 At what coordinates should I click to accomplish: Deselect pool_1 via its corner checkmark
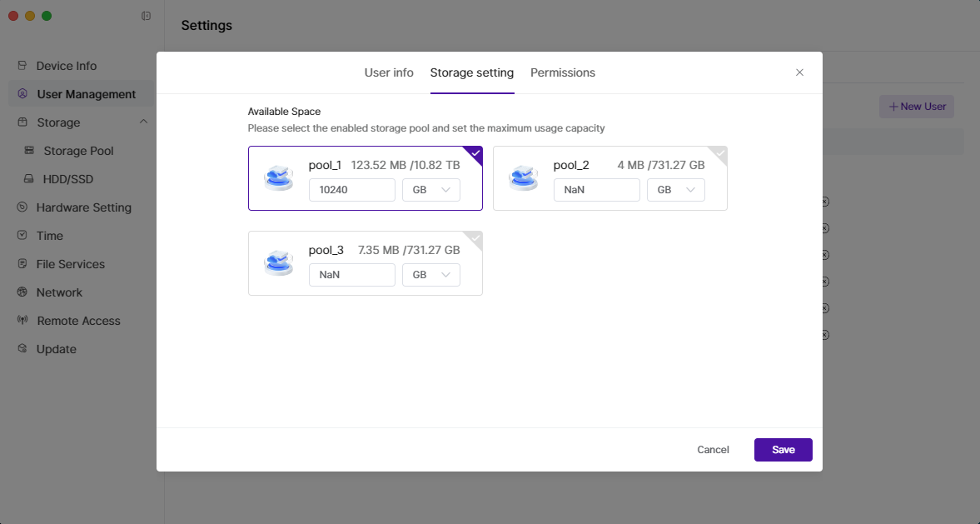click(475, 153)
